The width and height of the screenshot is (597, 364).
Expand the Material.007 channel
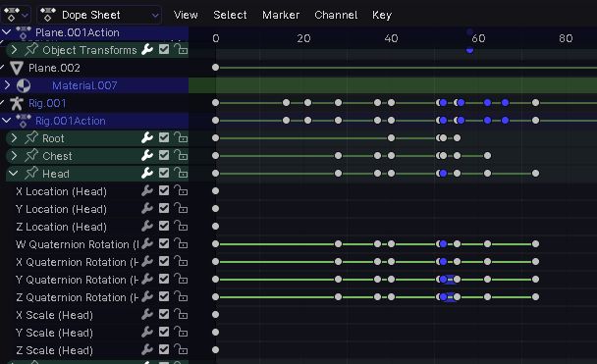[x=7, y=85]
